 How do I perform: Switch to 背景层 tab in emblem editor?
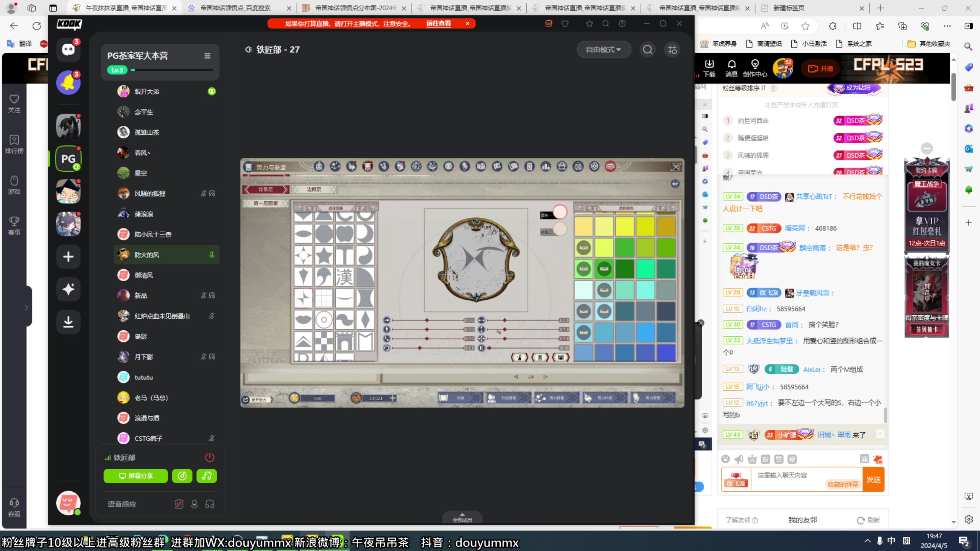coord(266,189)
